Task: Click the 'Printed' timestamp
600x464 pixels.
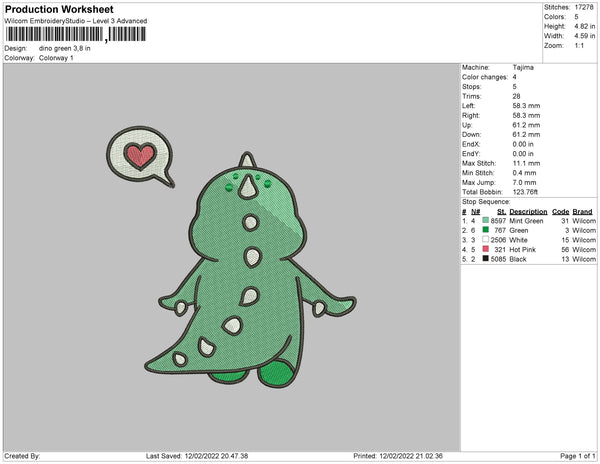Action: click(x=398, y=456)
